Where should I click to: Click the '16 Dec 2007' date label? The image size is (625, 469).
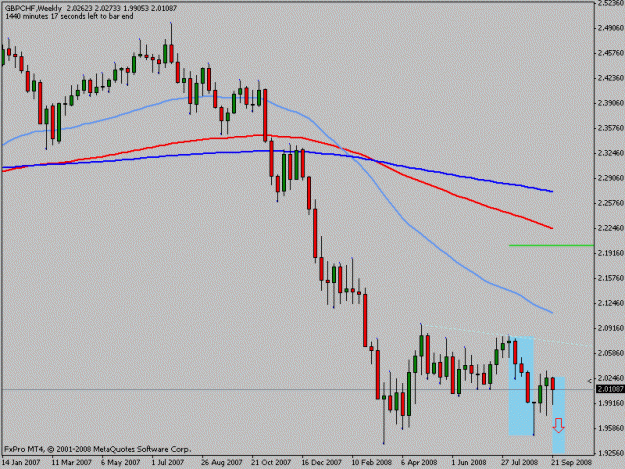(321, 463)
